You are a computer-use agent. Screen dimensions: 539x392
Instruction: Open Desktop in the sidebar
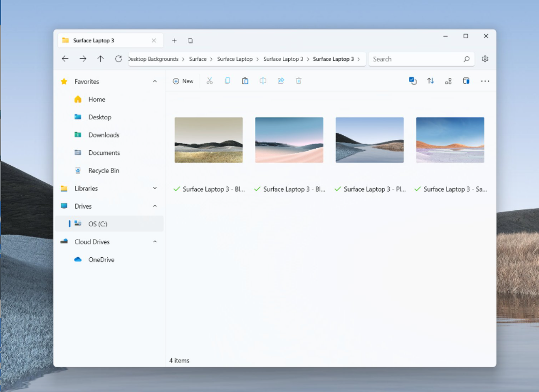(109, 117)
